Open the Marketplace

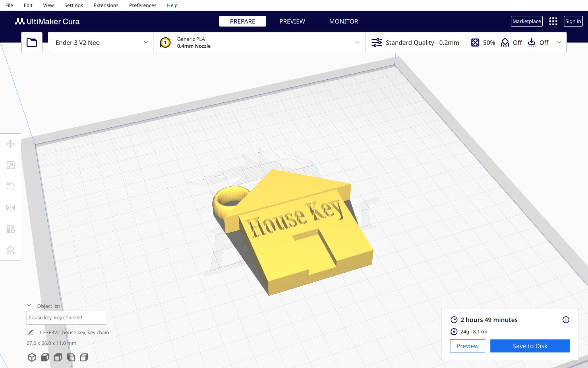526,21
